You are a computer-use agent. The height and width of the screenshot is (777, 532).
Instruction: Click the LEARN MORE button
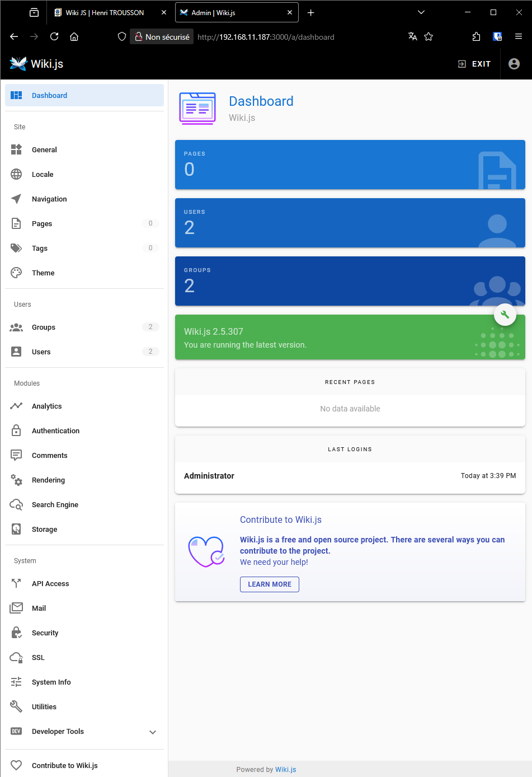270,584
